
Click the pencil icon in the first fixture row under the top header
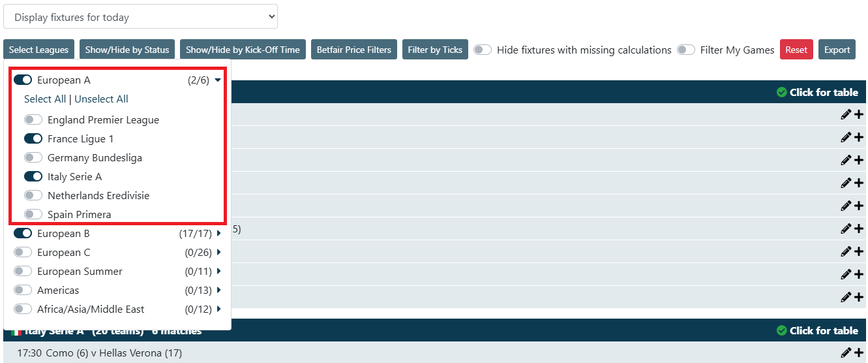click(x=846, y=114)
